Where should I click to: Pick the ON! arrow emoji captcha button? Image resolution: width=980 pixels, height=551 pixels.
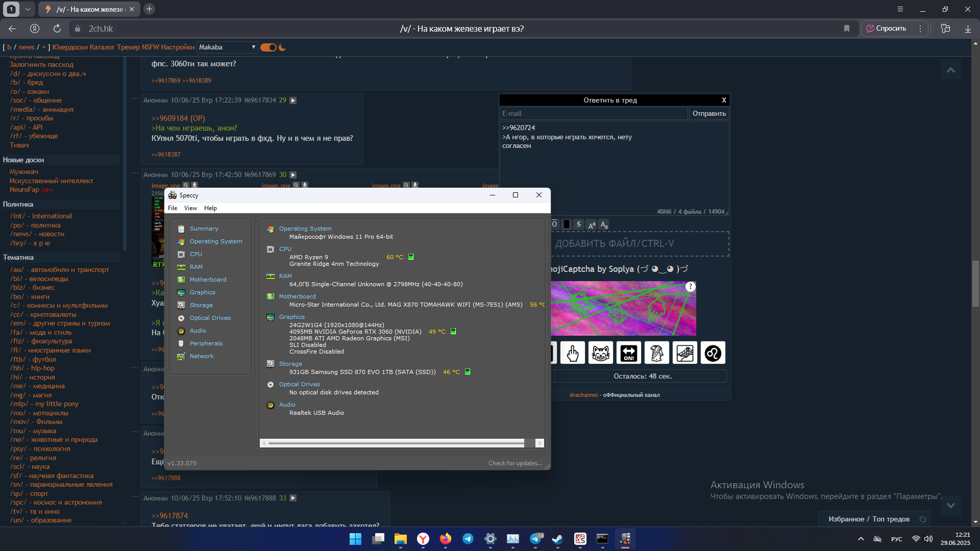click(x=629, y=353)
